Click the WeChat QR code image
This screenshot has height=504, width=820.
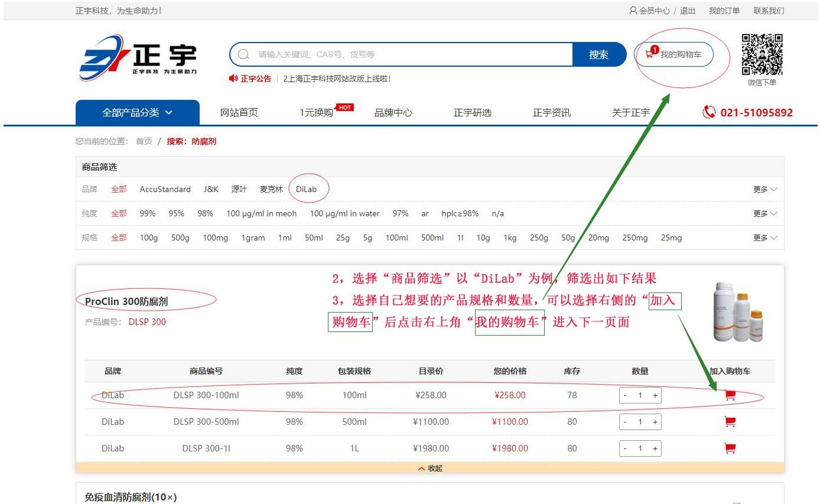pos(762,54)
